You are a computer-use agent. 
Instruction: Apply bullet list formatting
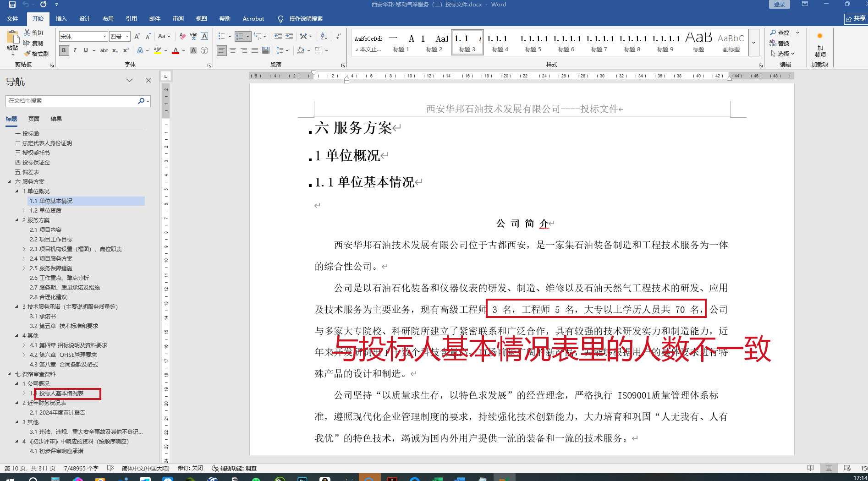(221, 36)
